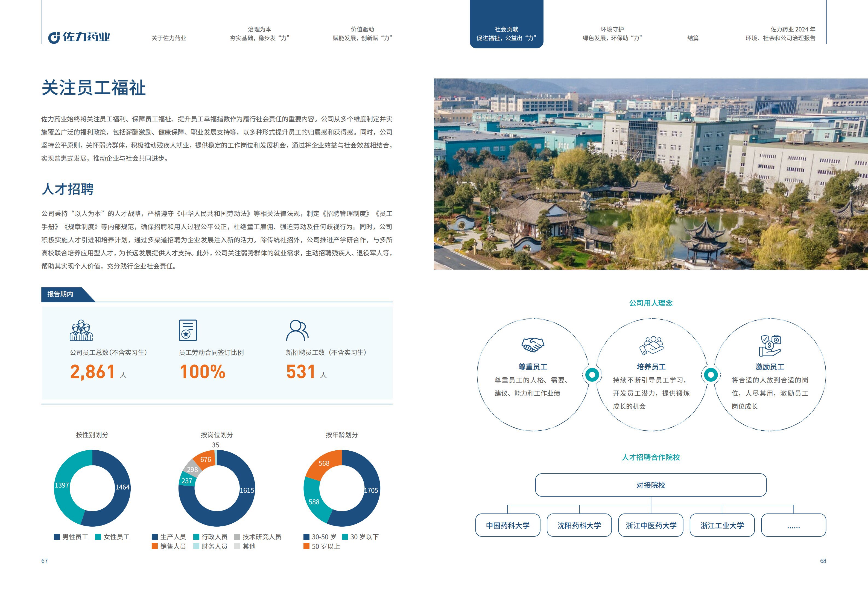The image size is (868, 589).
Task: Click the 1397 segment of gender donut chart
Action: click(62, 485)
